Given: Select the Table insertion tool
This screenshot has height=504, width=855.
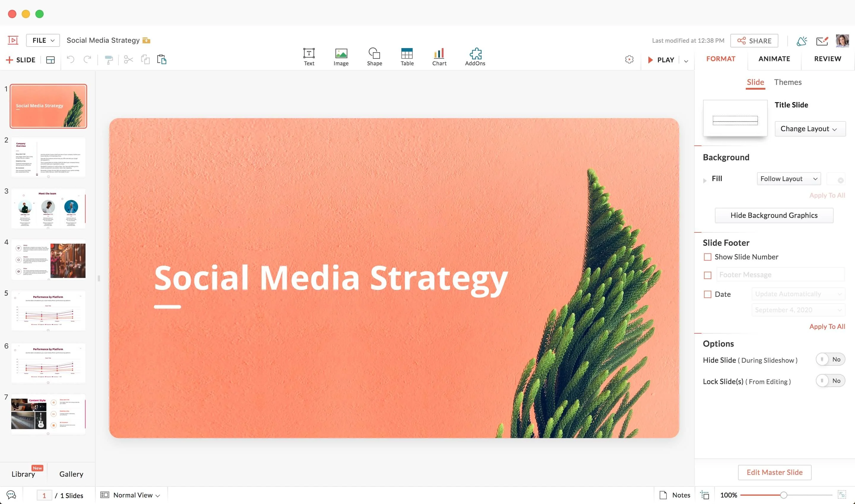Looking at the screenshot, I should [x=406, y=56].
